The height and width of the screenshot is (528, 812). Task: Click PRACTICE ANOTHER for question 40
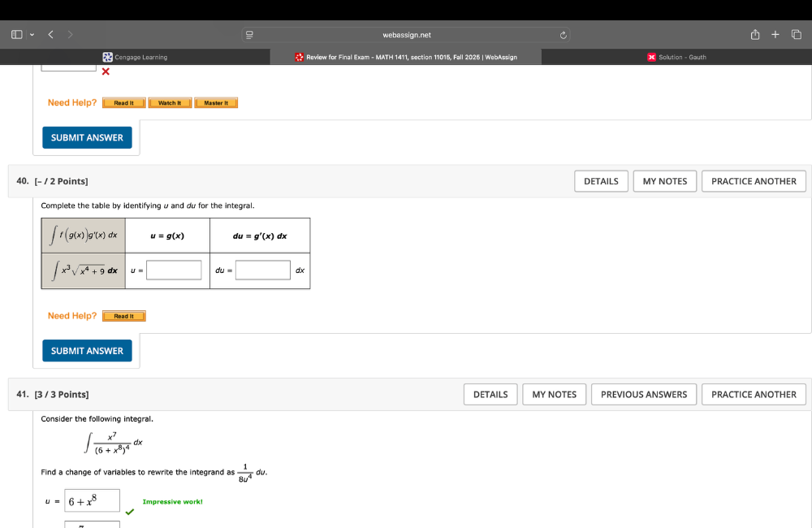click(x=754, y=181)
